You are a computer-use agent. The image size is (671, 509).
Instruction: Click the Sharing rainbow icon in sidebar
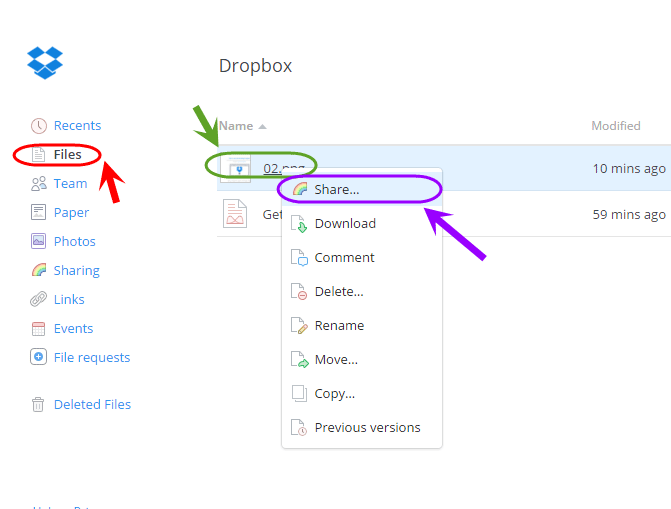coord(39,270)
